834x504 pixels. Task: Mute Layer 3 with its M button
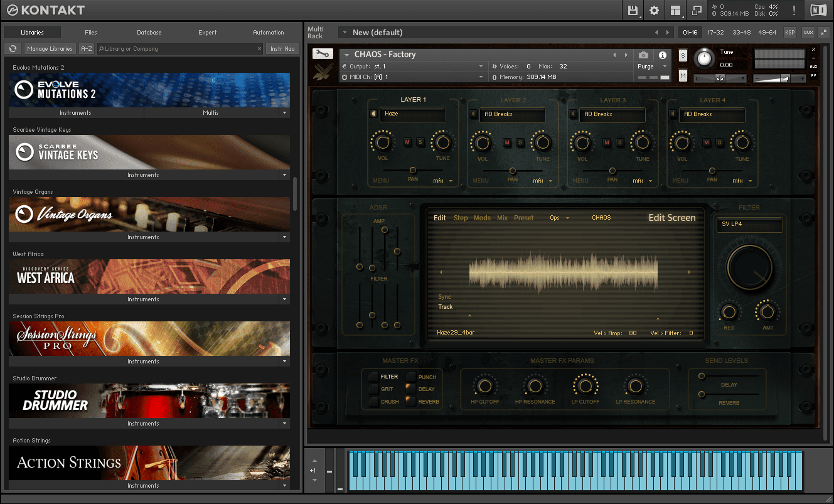(607, 142)
